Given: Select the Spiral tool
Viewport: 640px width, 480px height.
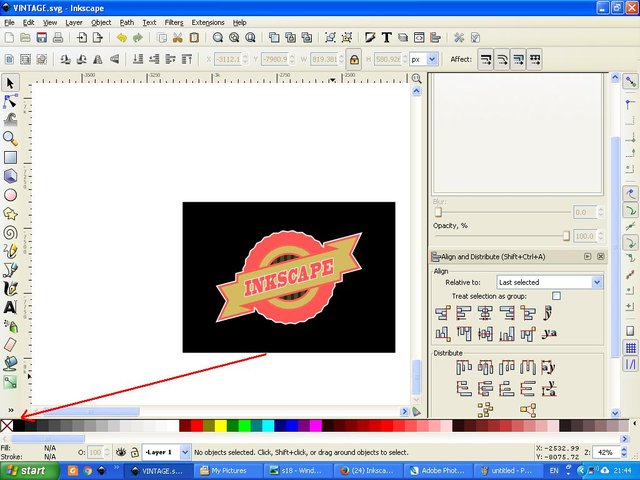Looking at the screenshot, I should pyautogui.click(x=10, y=232).
